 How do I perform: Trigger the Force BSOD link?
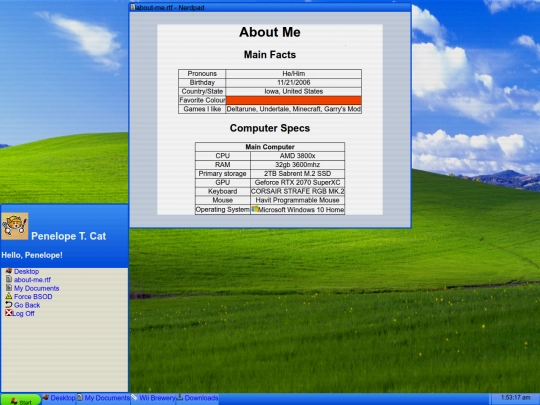(33, 297)
